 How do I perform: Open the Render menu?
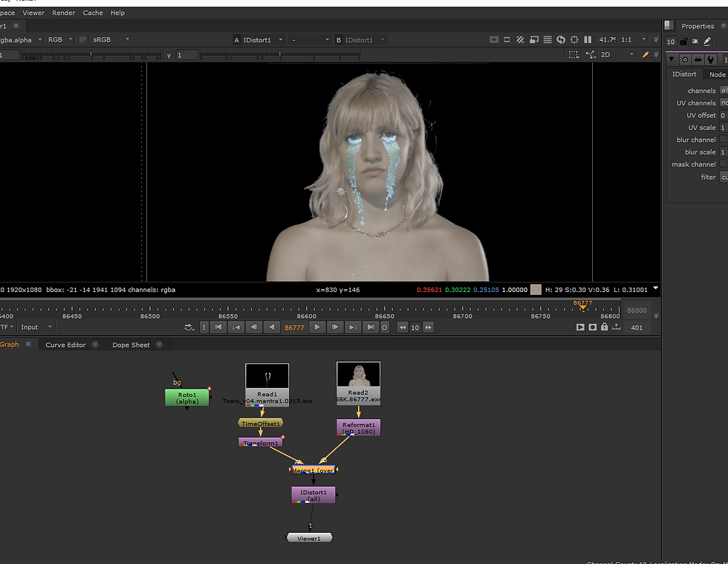point(63,13)
